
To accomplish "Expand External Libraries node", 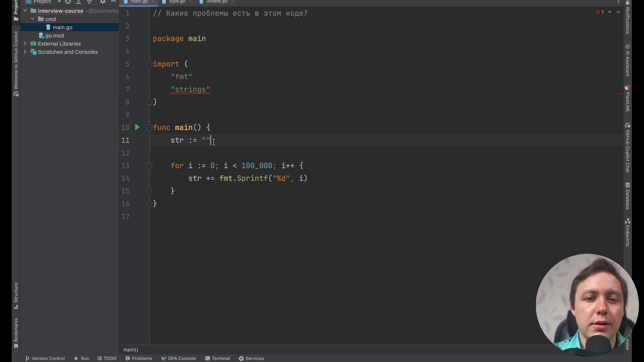I will tap(25, 44).
